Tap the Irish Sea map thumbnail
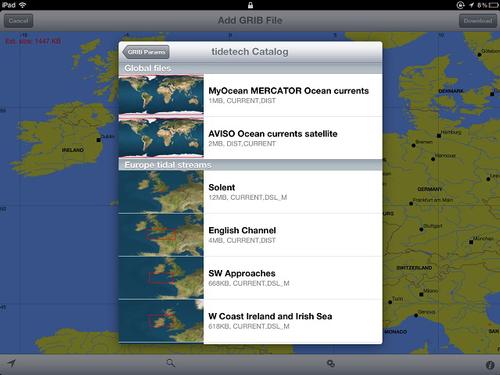Viewport: 500px width, 375px height. click(161, 321)
